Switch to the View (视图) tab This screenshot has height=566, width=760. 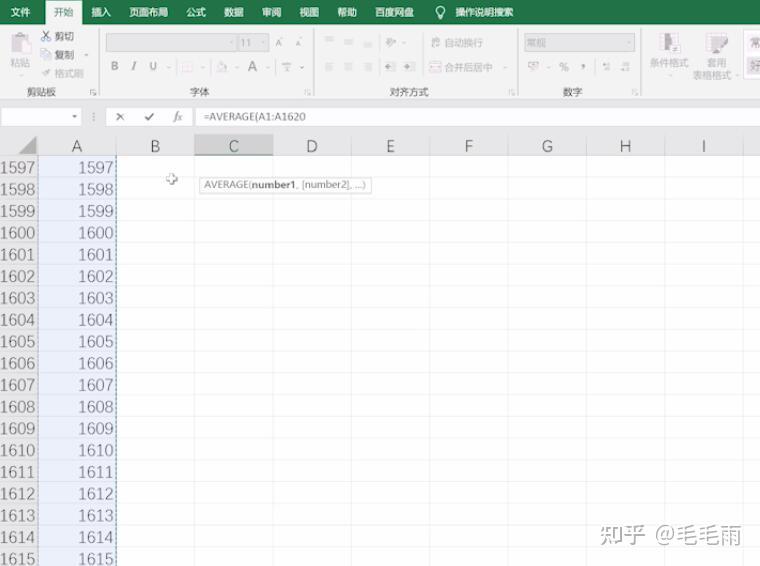[309, 12]
